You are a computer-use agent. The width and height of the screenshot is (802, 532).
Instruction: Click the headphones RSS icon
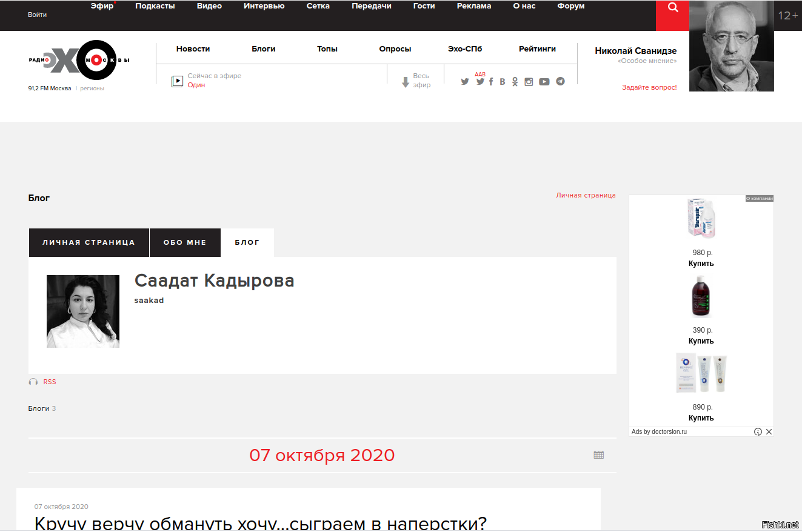click(33, 382)
